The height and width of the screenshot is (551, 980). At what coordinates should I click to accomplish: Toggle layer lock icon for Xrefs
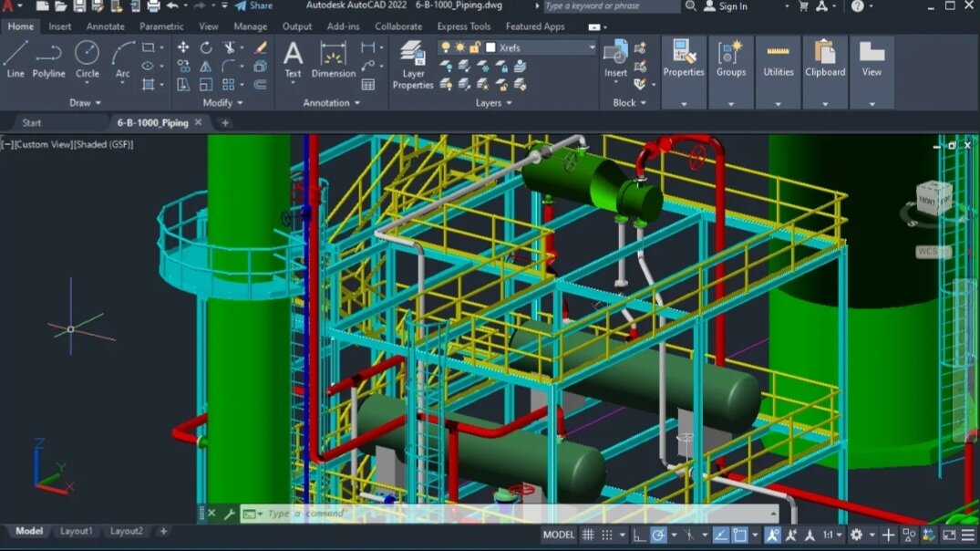tap(474, 47)
